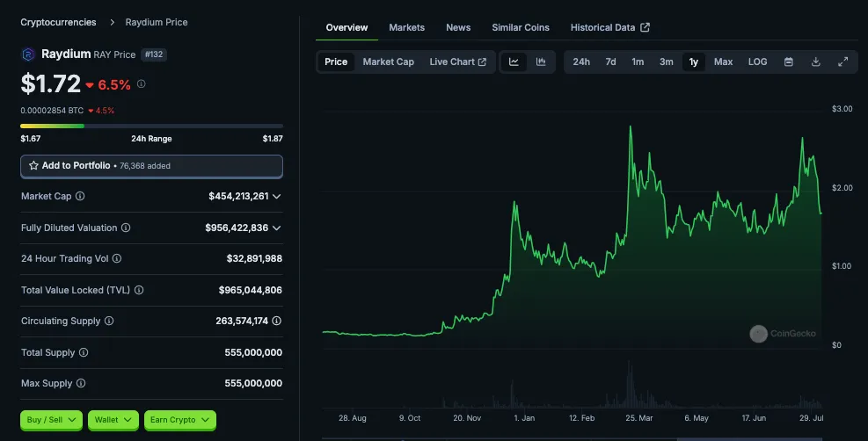Click info icon next to 263,574,174
The width and height of the screenshot is (868, 441).
277,321
